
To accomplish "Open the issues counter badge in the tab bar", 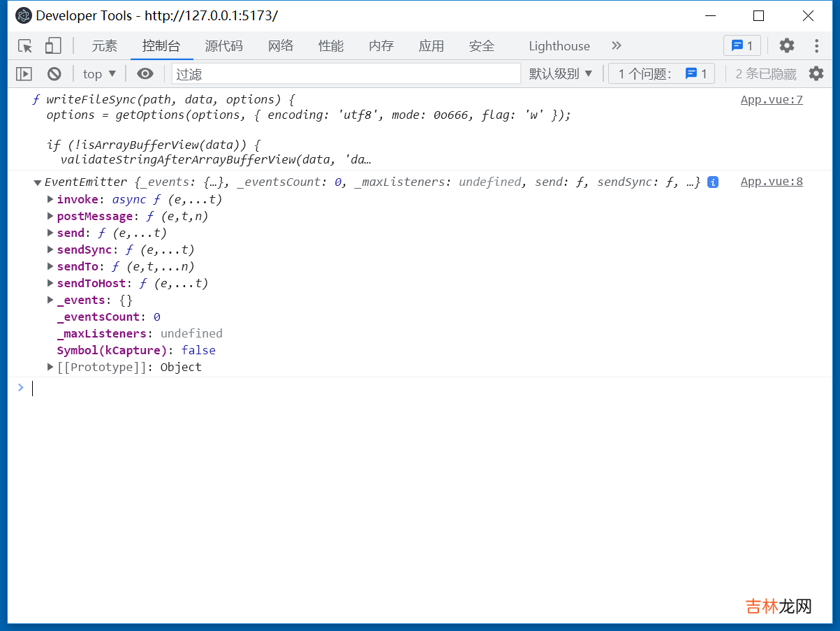I will click(x=742, y=46).
